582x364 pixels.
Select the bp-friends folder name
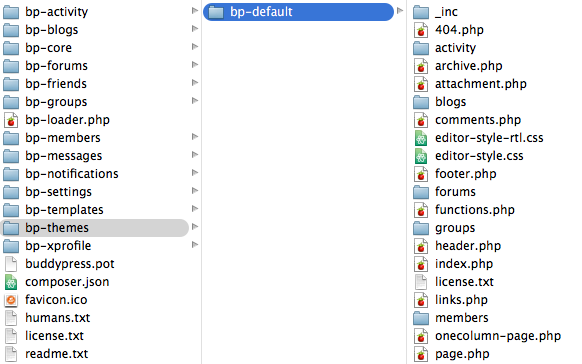point(56,84)
